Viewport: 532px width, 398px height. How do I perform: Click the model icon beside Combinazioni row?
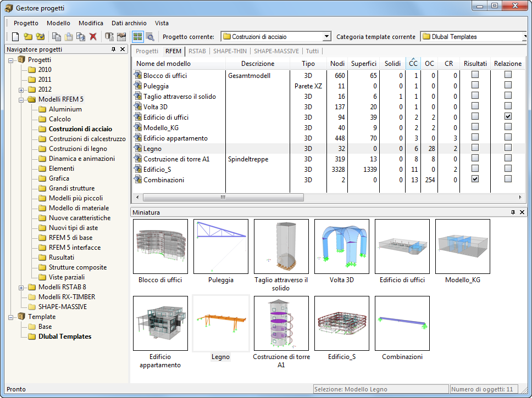point(138,180)
